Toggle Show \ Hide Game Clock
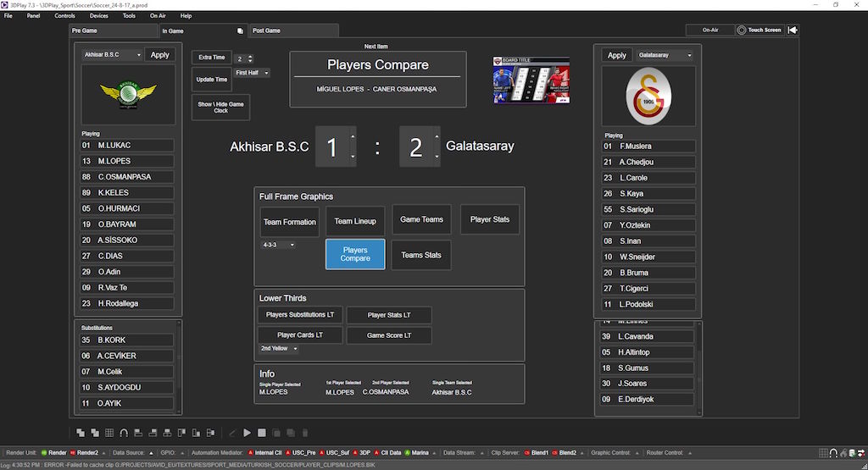This screenshot has height=470, width=868. pos(221,108)
